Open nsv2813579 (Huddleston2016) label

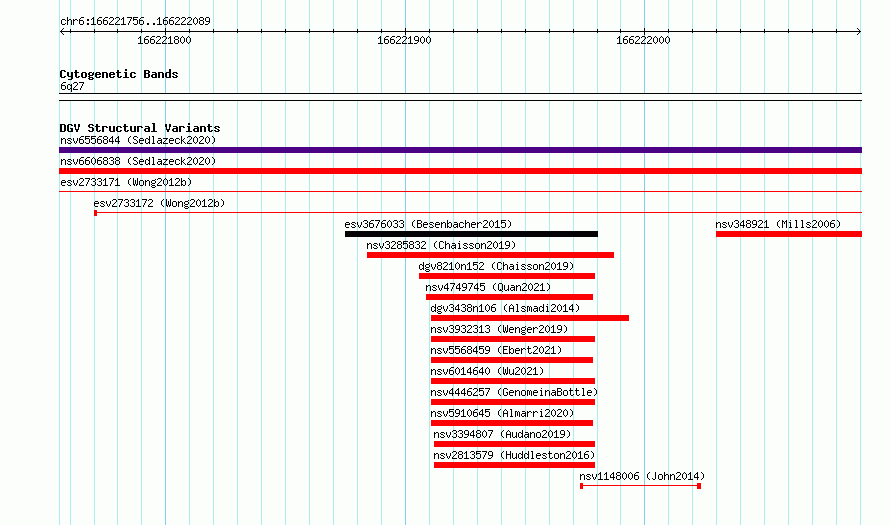tap(514, 455)
